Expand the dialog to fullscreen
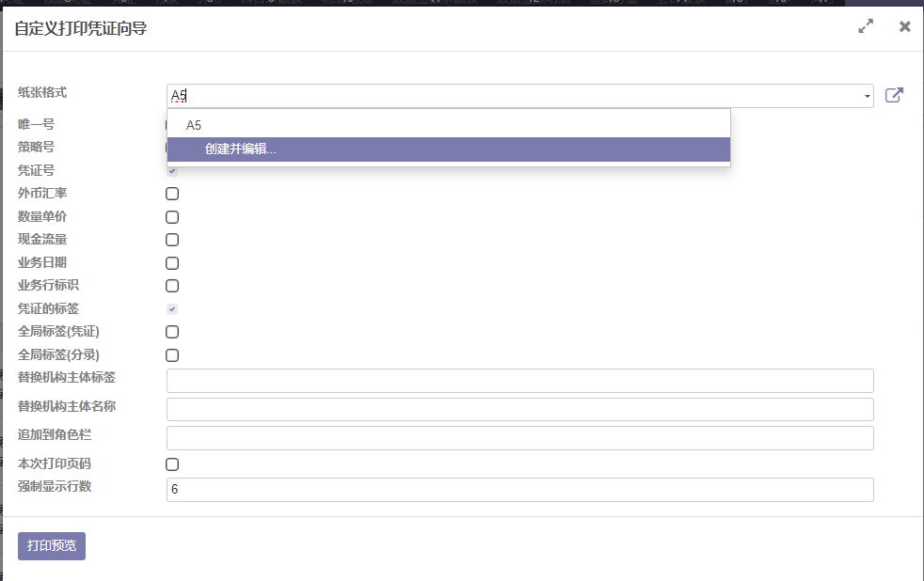Image resolution: width=924 pixels, height=581 pixels. (866, 26)
